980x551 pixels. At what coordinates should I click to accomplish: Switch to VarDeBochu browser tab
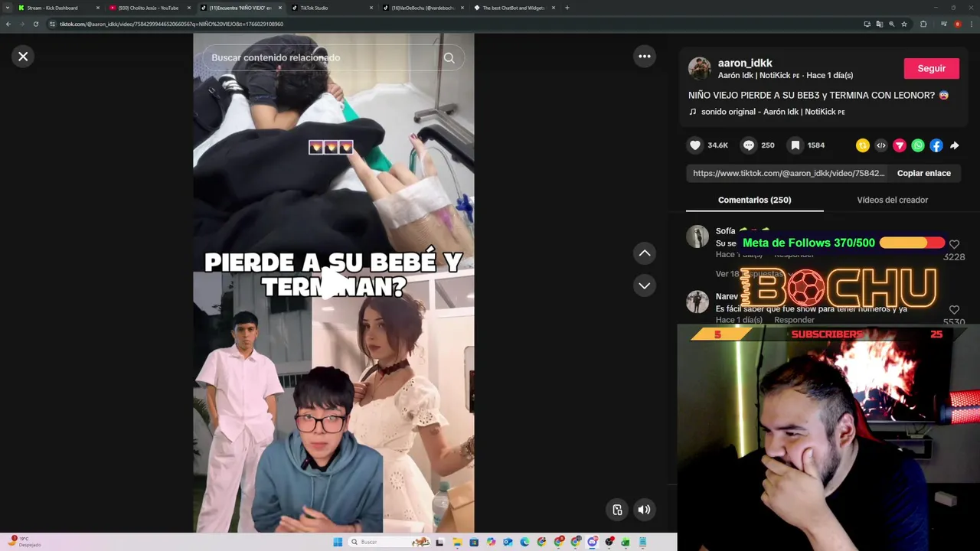coord(423,8)
